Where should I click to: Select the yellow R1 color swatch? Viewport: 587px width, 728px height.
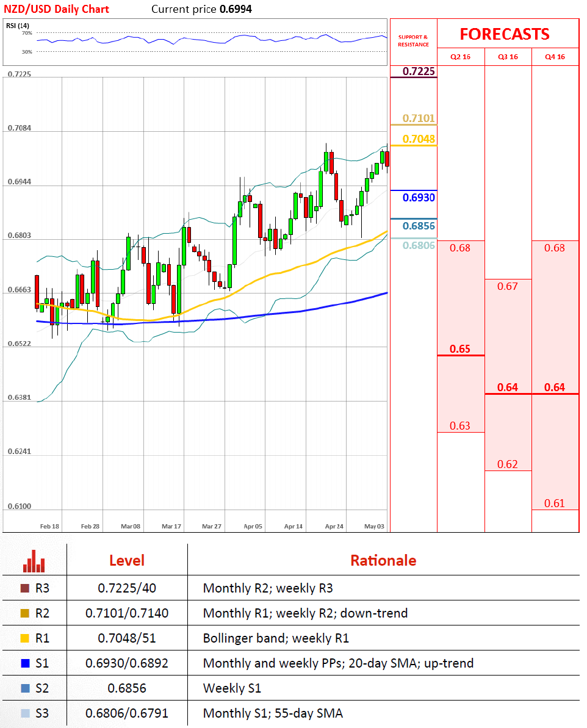click(25, 638)
